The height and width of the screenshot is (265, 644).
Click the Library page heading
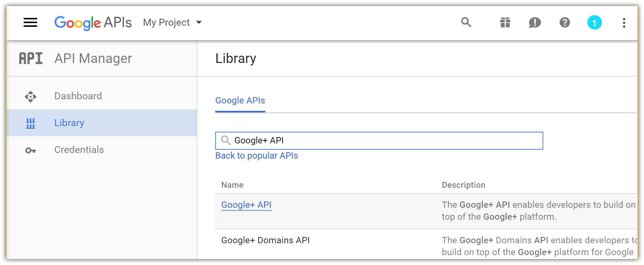236,58
